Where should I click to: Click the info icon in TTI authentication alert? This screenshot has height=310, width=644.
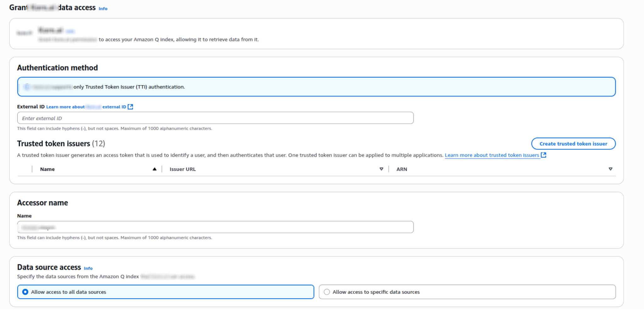pyautogui.click(x=27, y=87)
